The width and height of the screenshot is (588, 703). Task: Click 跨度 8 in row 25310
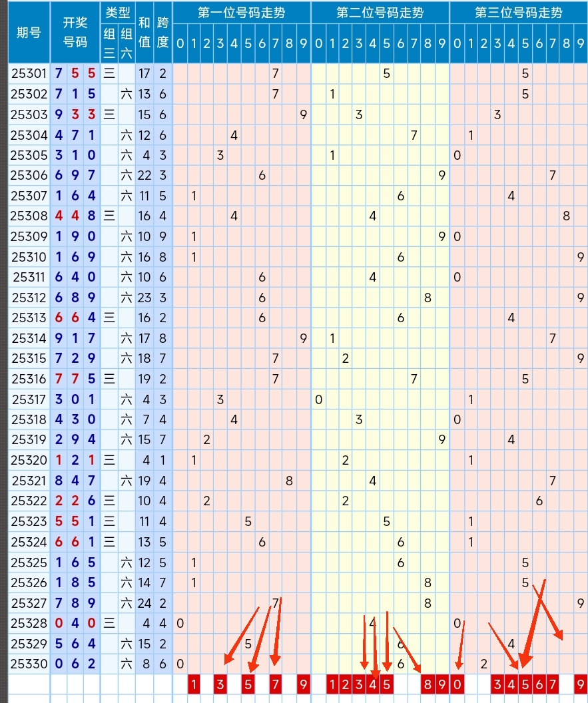pyautogui.click(x=162, y=257)
